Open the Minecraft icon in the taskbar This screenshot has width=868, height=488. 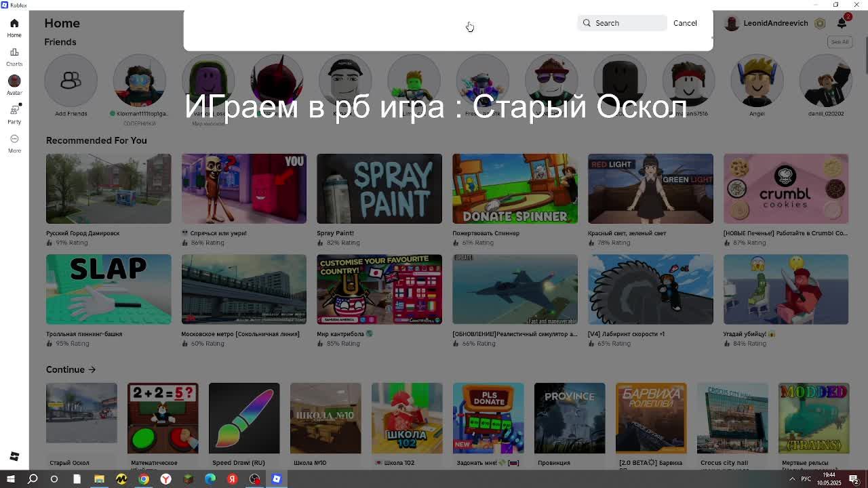[188, 479]
